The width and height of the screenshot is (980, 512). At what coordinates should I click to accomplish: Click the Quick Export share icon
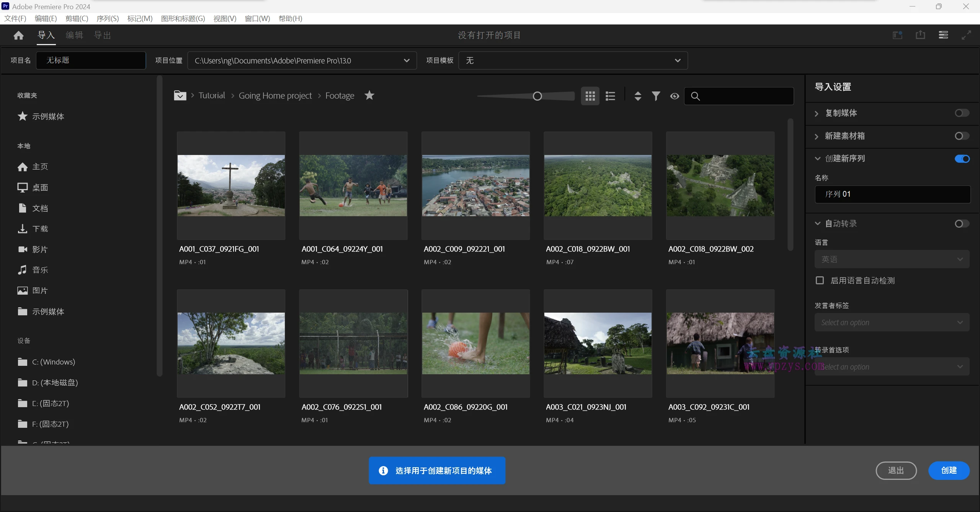[920, 35]
